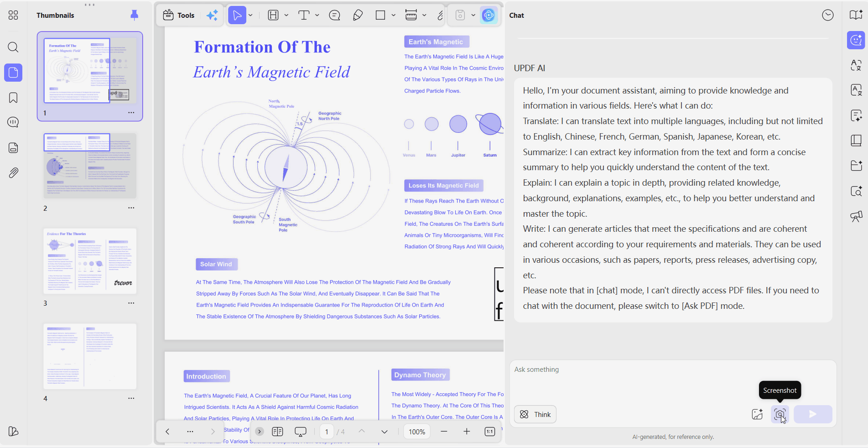Select the pencil drawing tool
Image resolution: width=868 pixels, height=448 pixels.
358,15
